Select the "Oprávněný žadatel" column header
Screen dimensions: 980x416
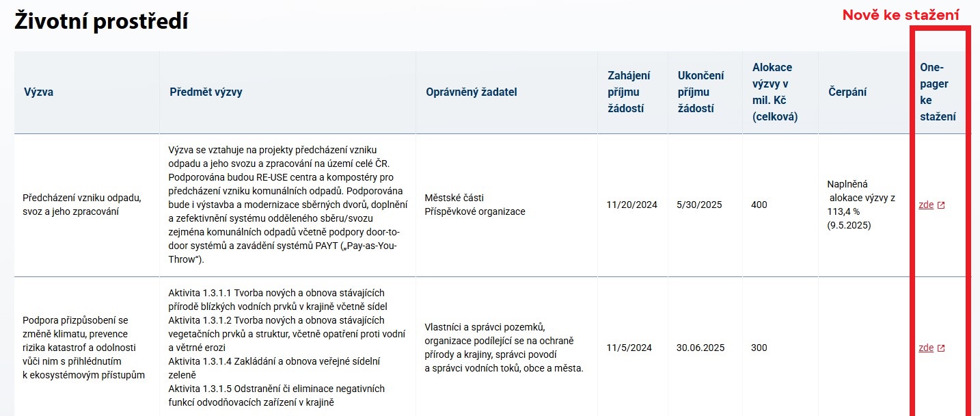coord(472,92)
